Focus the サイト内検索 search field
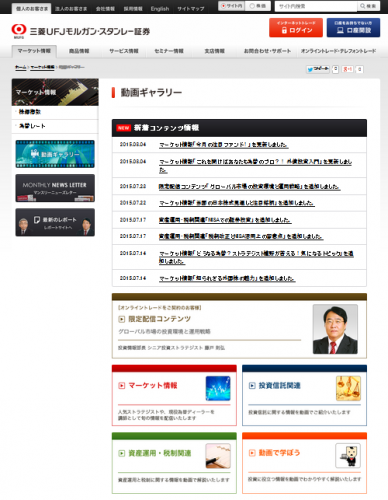 click(x=316, y=6)
